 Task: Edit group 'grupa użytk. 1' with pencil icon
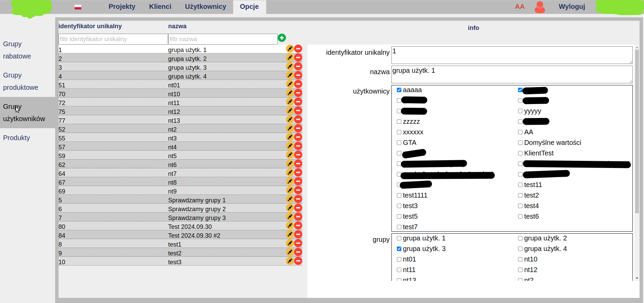(290, 49)
